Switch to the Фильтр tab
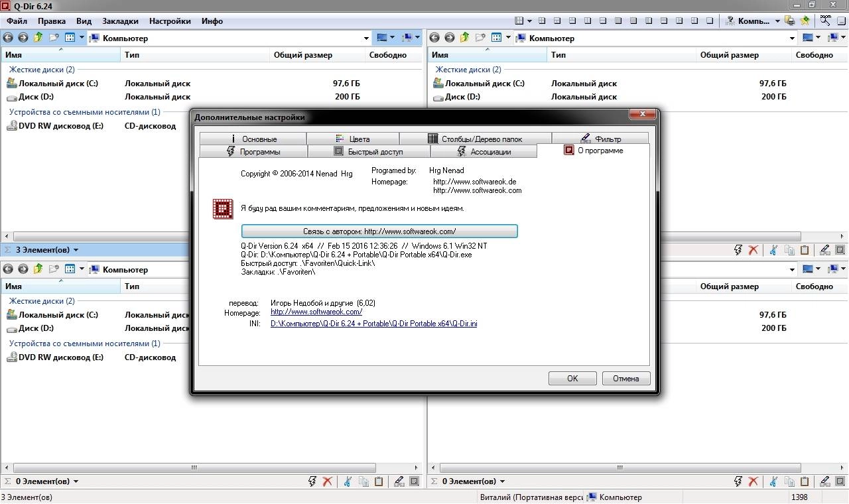 coord(600,139)
